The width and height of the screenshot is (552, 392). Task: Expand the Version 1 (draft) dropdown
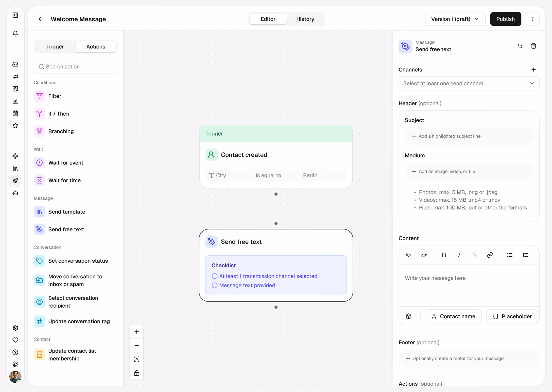[455, 19]
